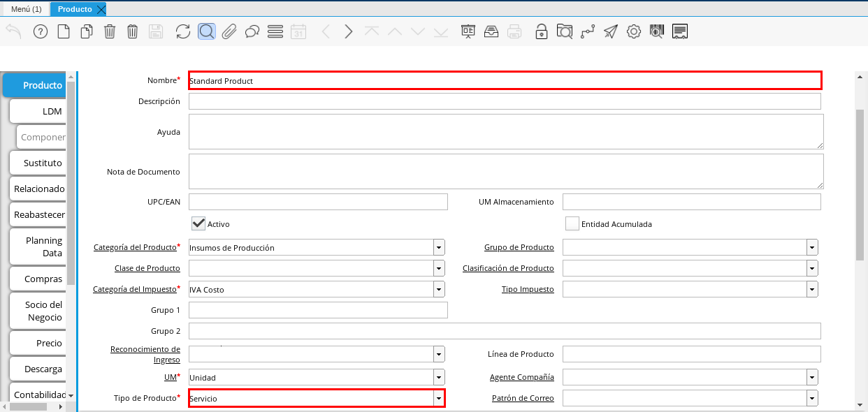Expand the Tipo Impuesto dropdown
The image size is (868, 412).
tap(812, 289)
